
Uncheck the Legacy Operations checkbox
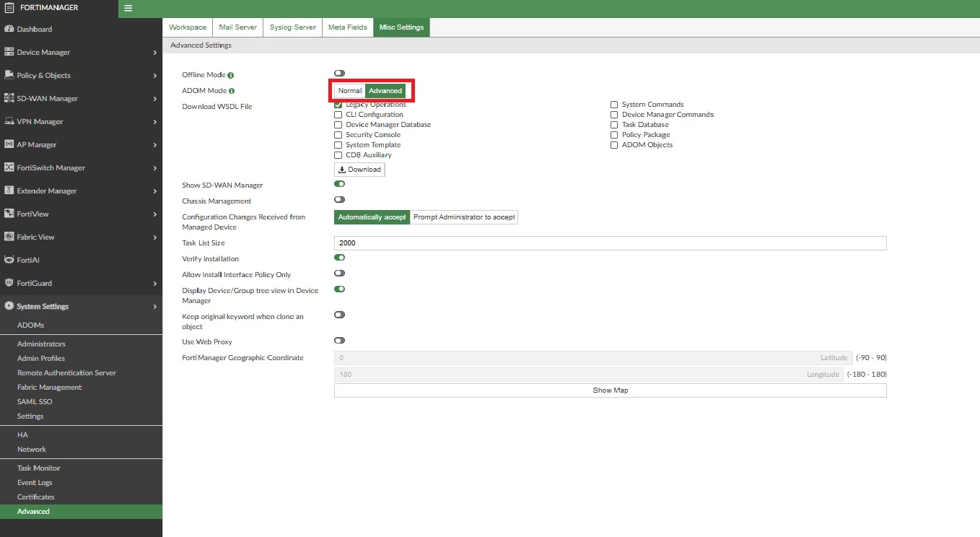tap(338, 105)
